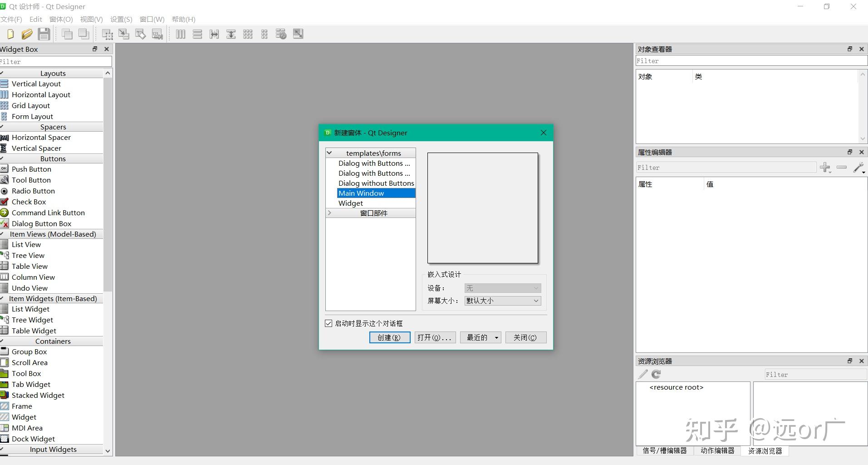This screenshot has width=868, height=465.
Task: Expand the 窗口部件 template category
Action: 329,213
